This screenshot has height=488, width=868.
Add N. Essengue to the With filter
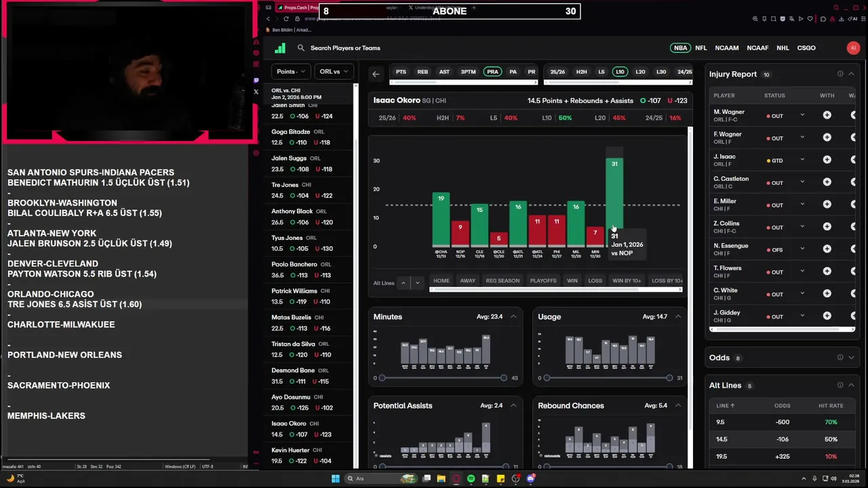(x=827, y=249)
